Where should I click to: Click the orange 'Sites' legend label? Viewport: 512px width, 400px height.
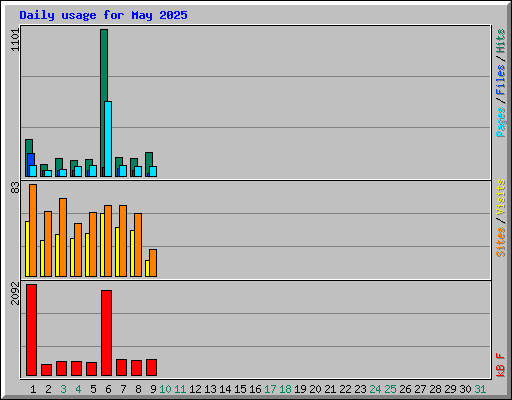[x=501, y=242]
